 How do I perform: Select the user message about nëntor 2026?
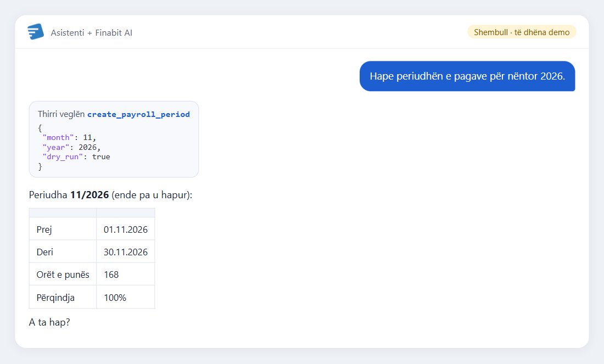[x=467, y=76]
